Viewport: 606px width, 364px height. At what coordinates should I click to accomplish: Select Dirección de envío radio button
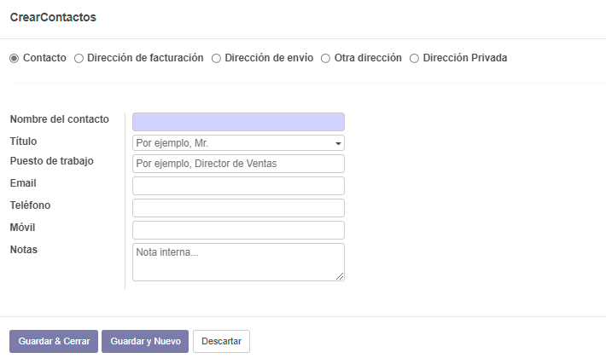click(x=216, y=58)
